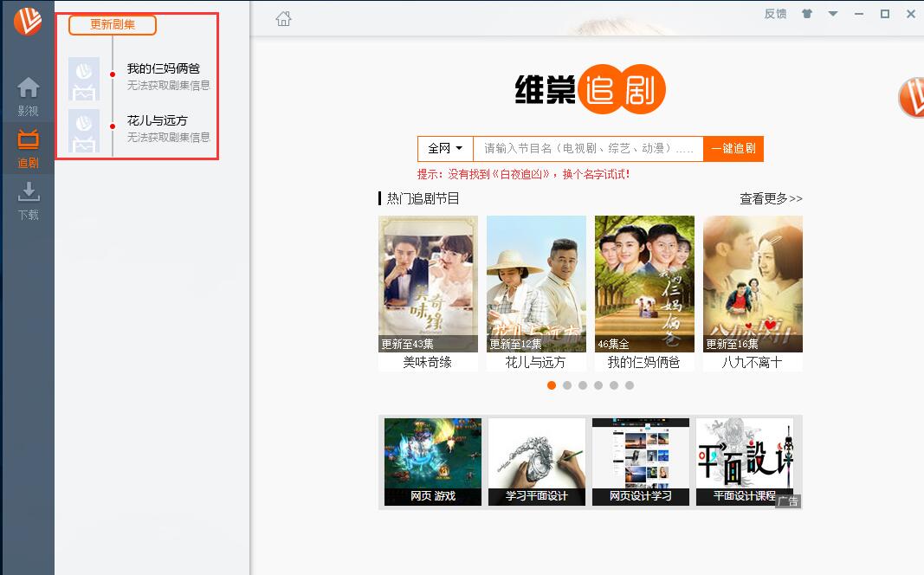Click the program name search field
Viewport: 924px width, 575px height.
588,148
